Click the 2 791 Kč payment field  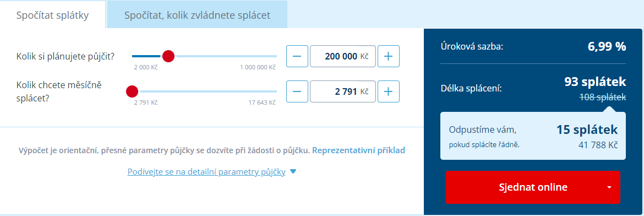[342, 91]
